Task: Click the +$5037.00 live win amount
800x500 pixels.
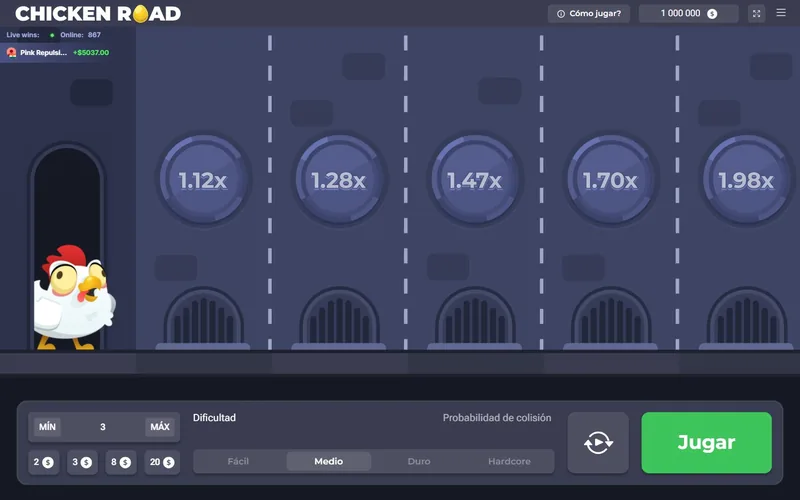Action: [91, 53]
